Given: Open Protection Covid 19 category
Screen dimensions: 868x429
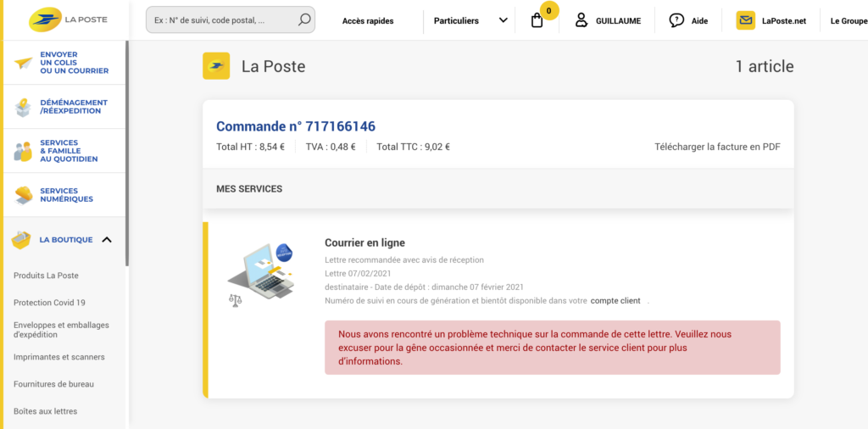Looking at the screenshot, I should click(x=49, y=303).
